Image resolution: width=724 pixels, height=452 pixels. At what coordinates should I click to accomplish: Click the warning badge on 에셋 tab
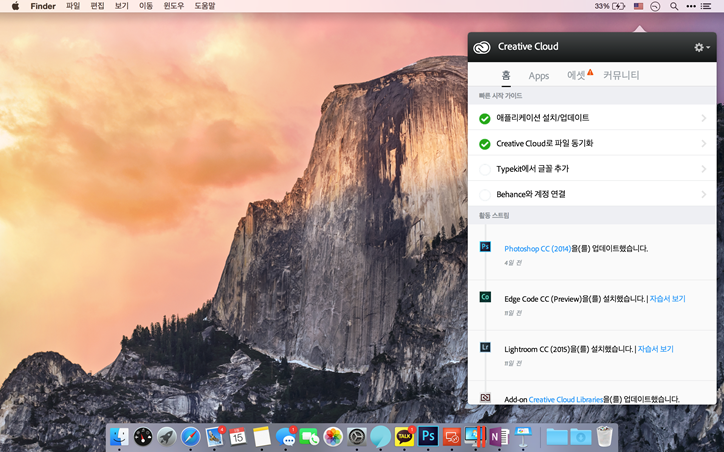pos(590,72)
